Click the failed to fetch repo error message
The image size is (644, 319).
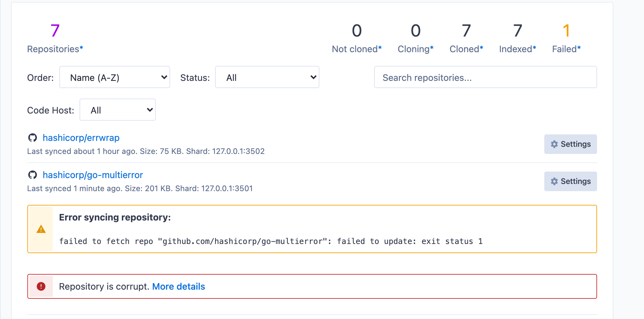point(271,241)
